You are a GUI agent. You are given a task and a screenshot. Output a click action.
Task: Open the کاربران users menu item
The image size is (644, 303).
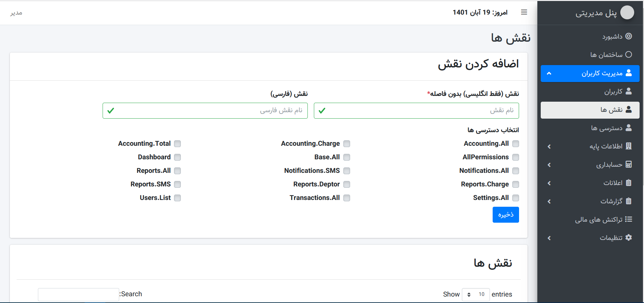click(x=613, y=92)
